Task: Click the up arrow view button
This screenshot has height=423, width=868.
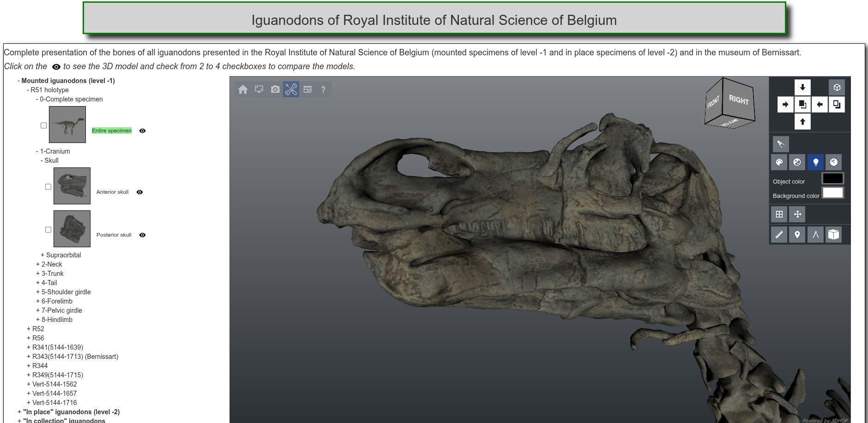Action: click(802, 121)
